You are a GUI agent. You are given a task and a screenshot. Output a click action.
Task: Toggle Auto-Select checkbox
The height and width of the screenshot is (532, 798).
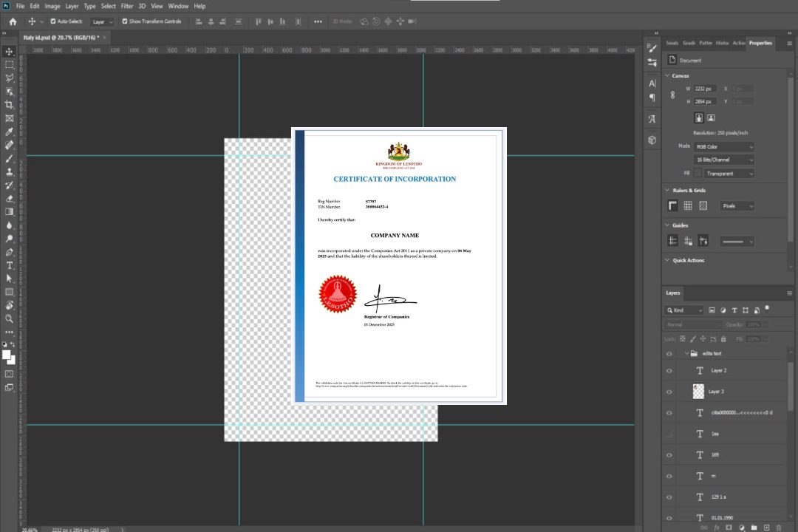[x=53, y=21]
